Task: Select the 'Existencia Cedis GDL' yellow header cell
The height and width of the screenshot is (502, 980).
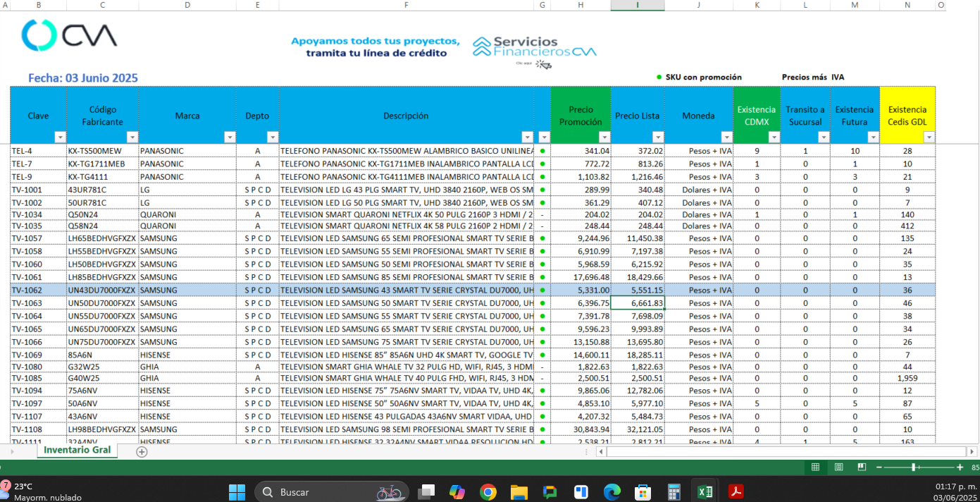Action: (x=907, y=115)
